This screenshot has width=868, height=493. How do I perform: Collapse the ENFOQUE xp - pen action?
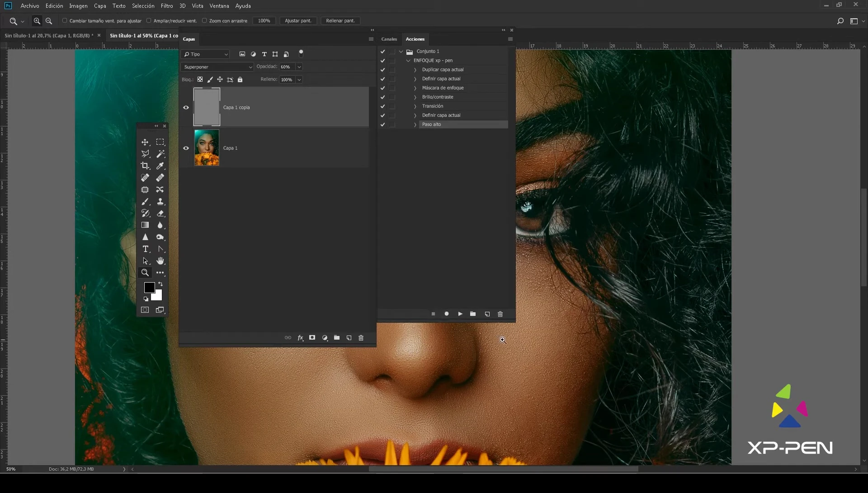(x=409, y=61)
